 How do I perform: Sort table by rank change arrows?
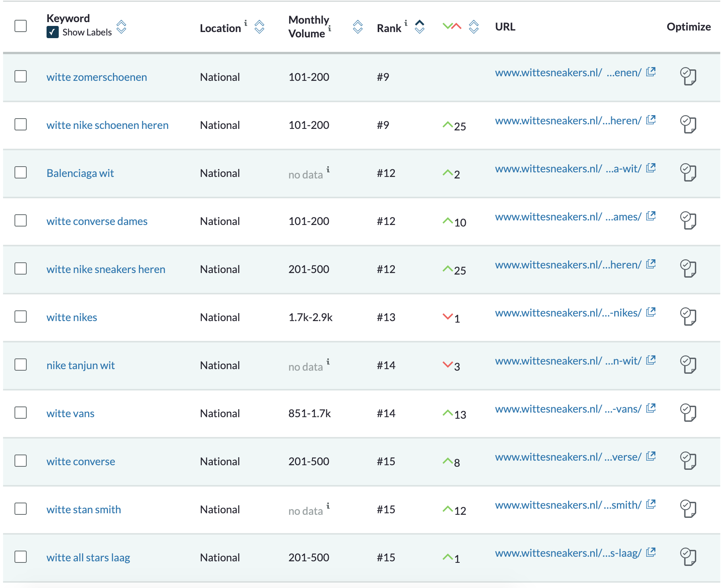point(474,27)
